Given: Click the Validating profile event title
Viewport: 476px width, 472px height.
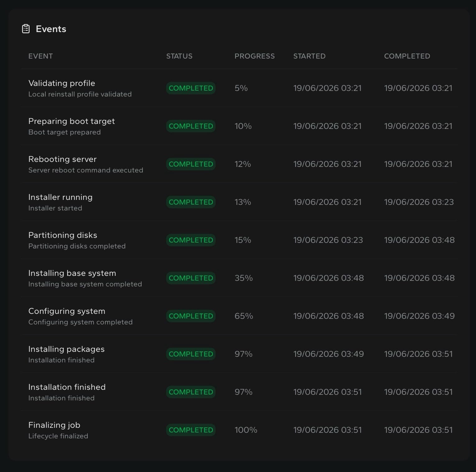Looking at the screenshot, I should click(x=62, y=83).
